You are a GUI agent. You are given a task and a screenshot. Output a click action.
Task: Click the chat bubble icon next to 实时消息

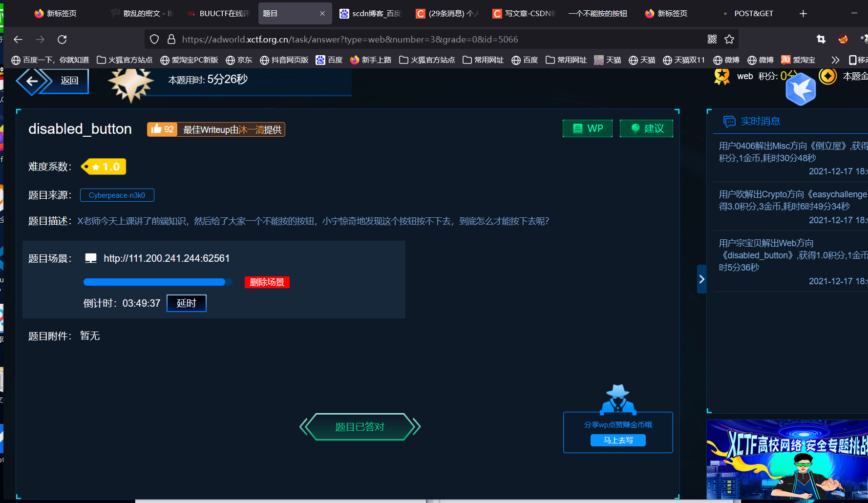pos(730,121)
